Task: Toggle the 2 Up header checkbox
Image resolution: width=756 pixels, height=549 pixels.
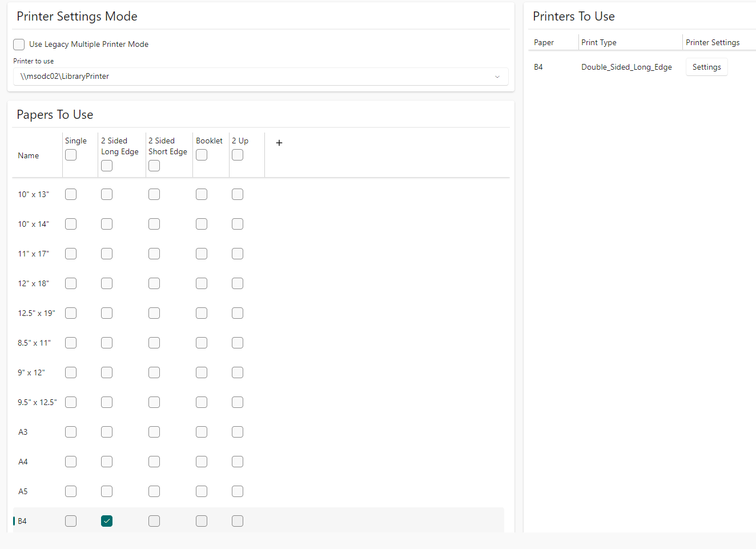Action: click(238, 155)
